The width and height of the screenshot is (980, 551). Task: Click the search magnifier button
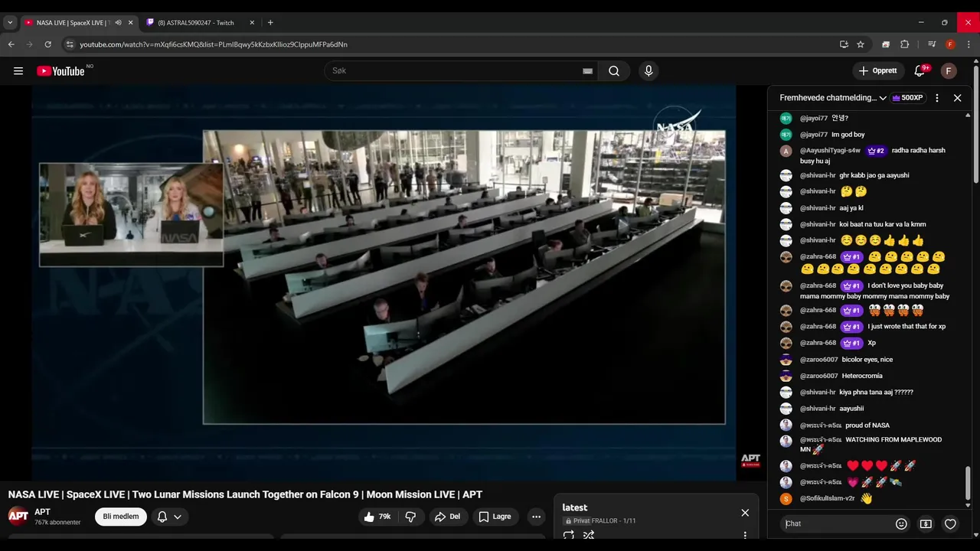tap(614, 71)
